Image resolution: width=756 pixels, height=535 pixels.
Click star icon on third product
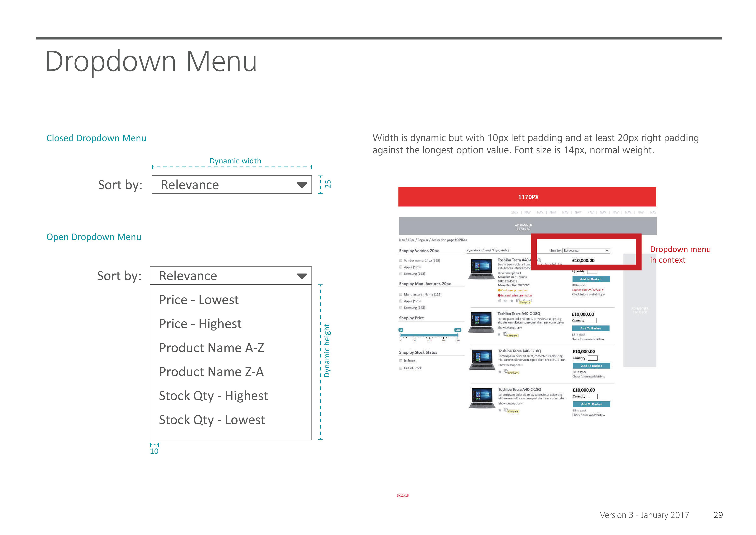coord(500,371)
